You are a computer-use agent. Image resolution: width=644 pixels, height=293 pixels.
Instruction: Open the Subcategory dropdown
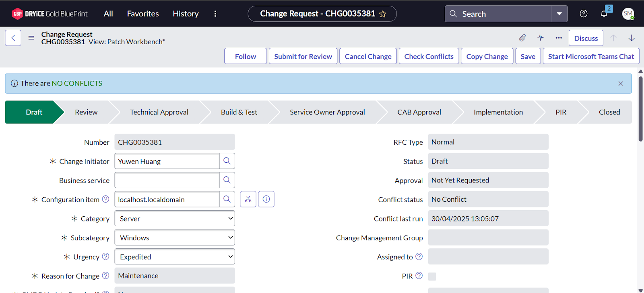click(x=175, y=238)
